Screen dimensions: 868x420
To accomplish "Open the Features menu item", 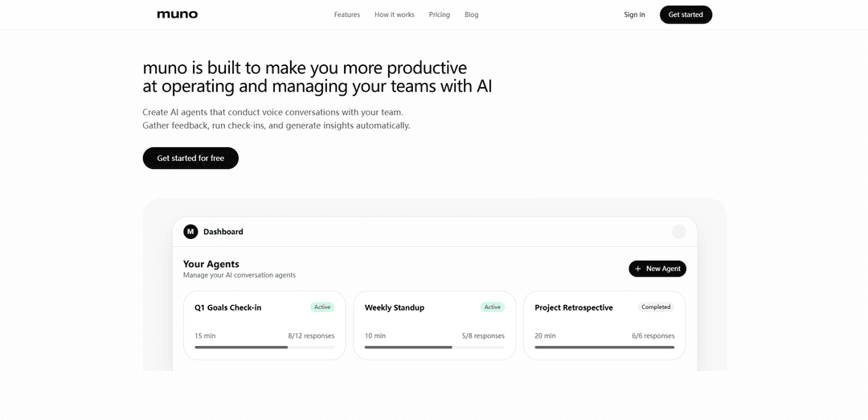I will 347,14.
